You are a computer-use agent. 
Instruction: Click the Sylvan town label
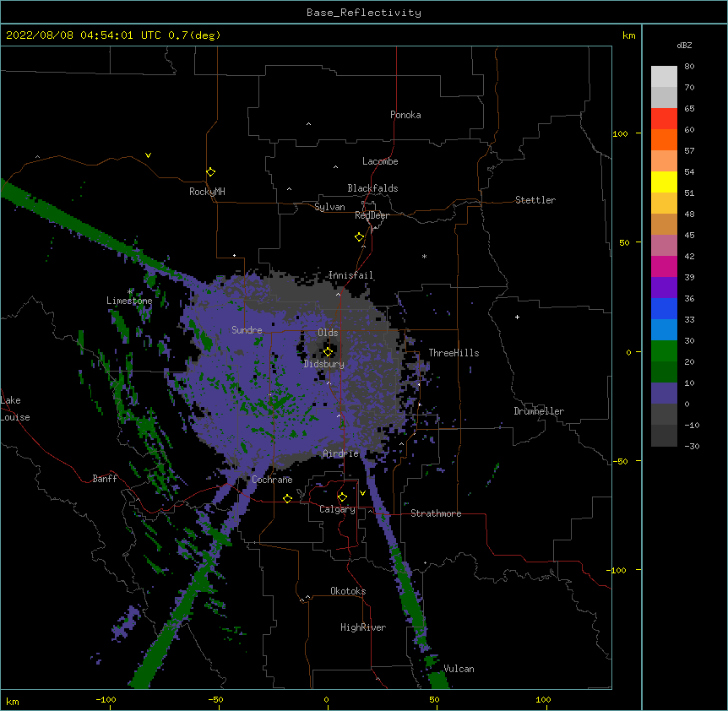329,207
